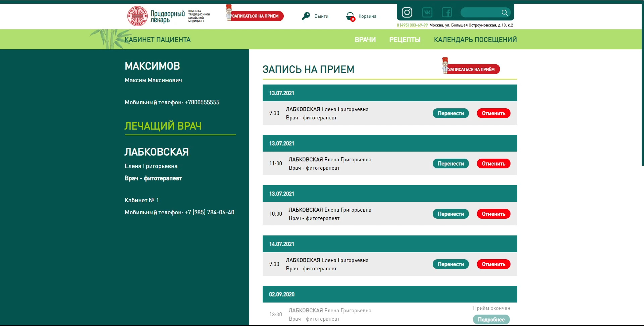Open the РЕЦЕПТЫ tab

click(405, 40)
